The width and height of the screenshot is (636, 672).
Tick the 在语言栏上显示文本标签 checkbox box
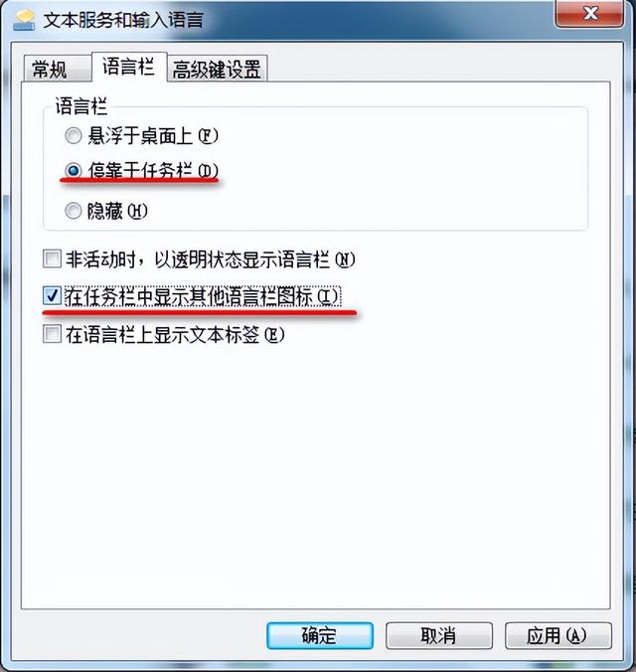(x=53, y=334)
